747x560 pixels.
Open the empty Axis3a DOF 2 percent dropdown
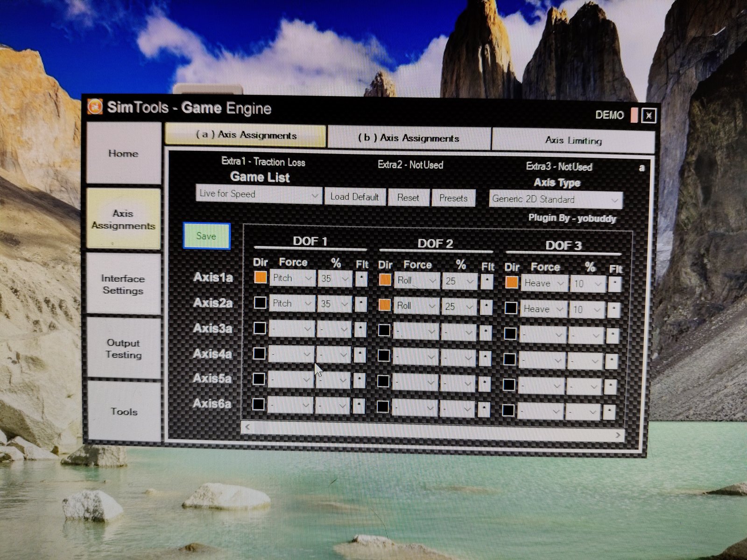click(x=458, y=332)
